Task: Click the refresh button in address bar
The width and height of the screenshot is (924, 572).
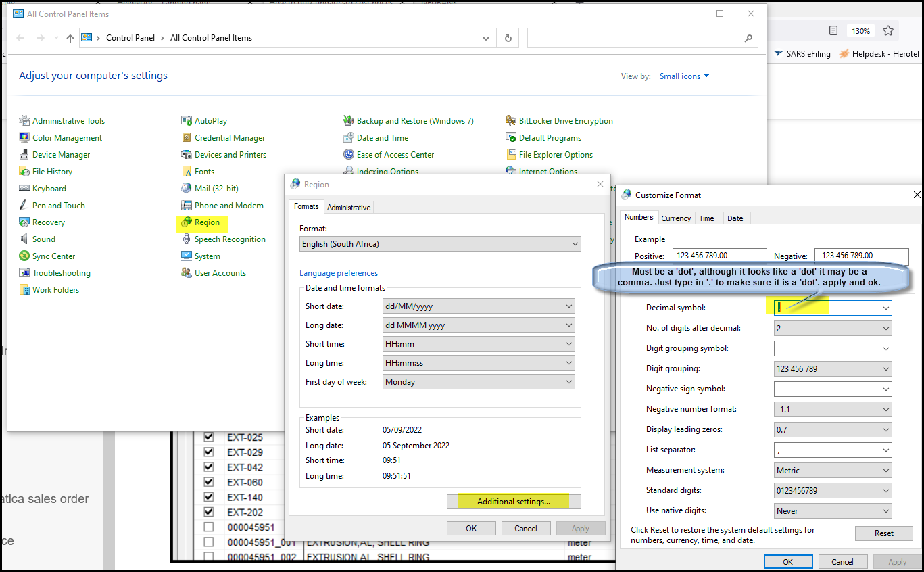Action: click(x=508, y=39)
